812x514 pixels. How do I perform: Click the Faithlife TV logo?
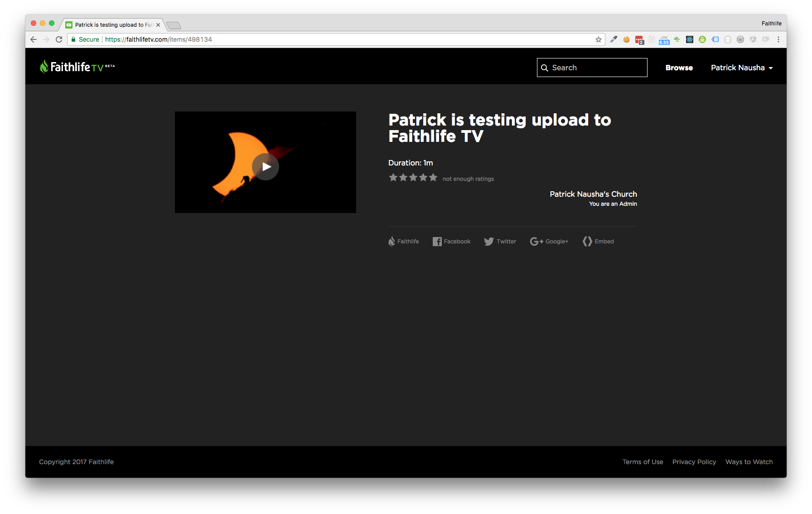click(77, 67)
